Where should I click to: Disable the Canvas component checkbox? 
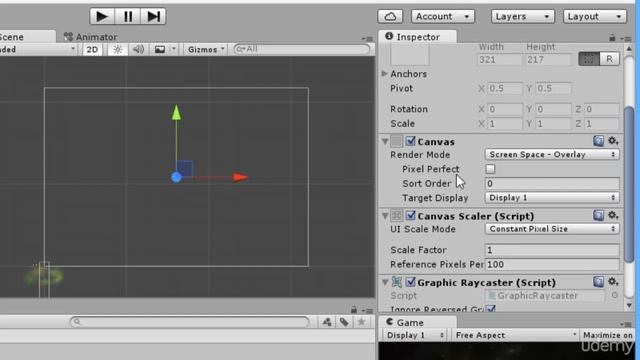pyautogui.click(x=410, y=141)
